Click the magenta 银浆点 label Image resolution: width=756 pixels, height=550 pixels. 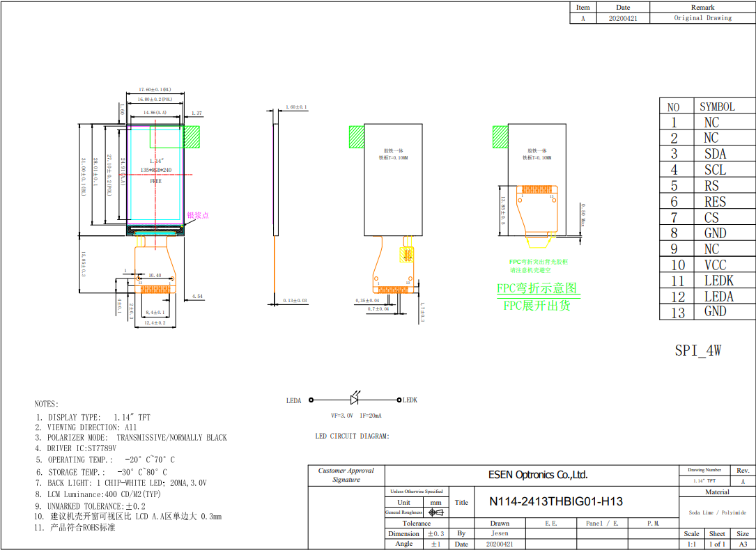[197, 216]
